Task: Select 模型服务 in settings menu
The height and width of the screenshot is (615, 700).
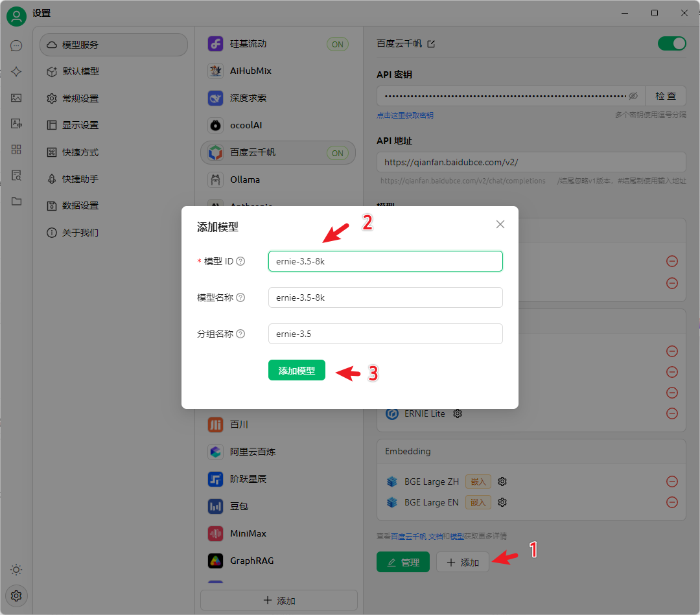Action: click(x=114, y=45)
